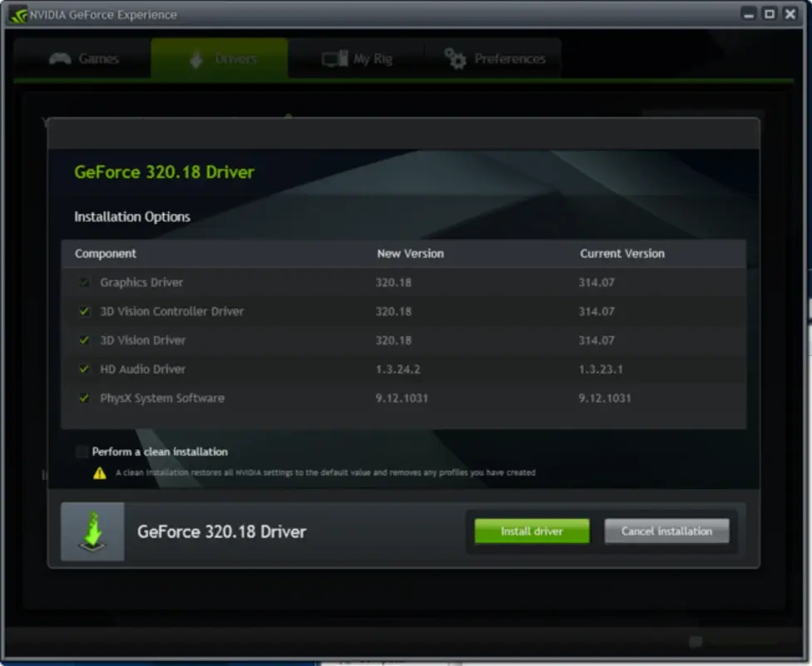The image size is (812, 666).
Task: Select the Games tab
Action: point(82,58)
